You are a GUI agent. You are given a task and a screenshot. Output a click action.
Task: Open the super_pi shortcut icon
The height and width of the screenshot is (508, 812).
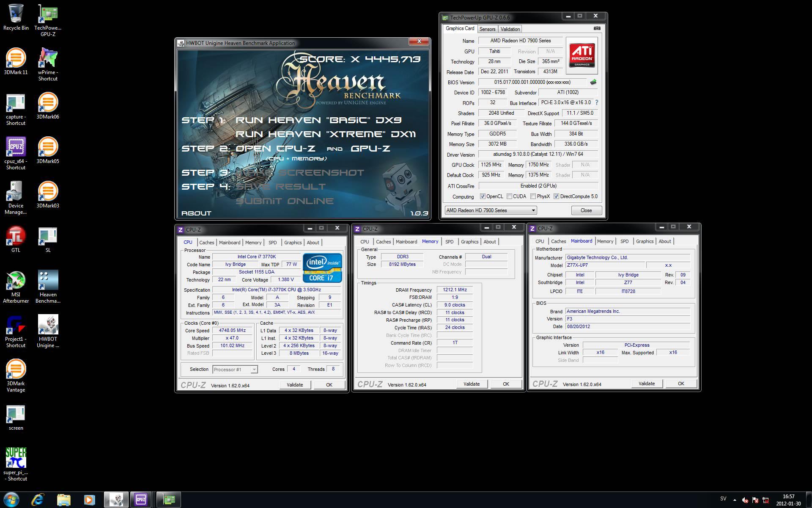[x=16, y=464]
